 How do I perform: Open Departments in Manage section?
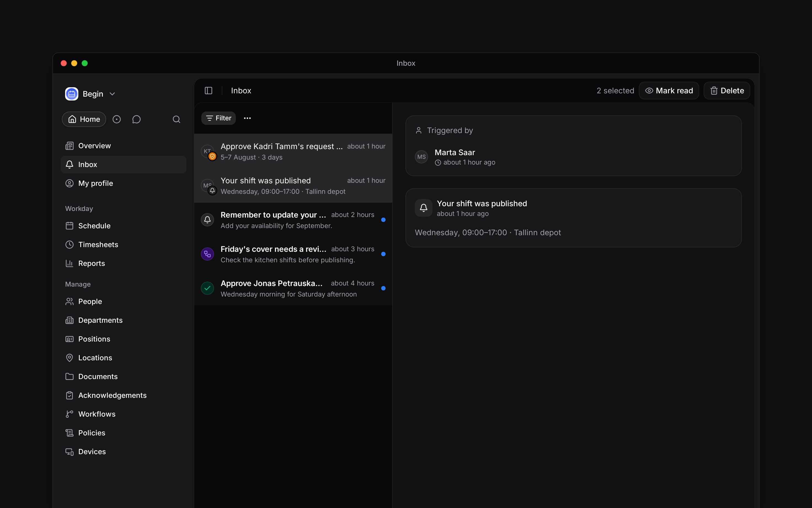pos(124,320)
